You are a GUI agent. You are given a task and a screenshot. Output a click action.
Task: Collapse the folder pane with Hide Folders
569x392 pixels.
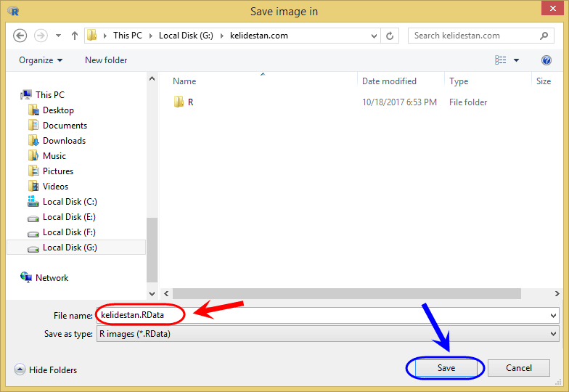click(x=46, y=369)
